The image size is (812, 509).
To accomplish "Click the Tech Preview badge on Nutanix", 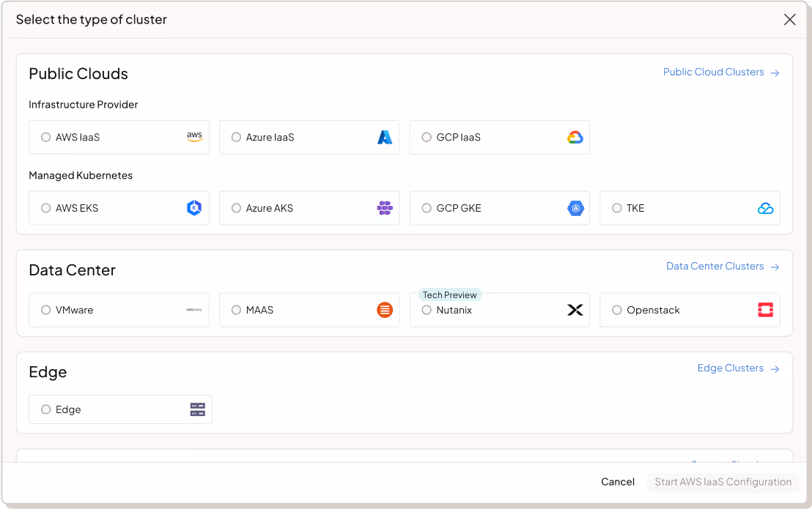I will click(449, 295).
